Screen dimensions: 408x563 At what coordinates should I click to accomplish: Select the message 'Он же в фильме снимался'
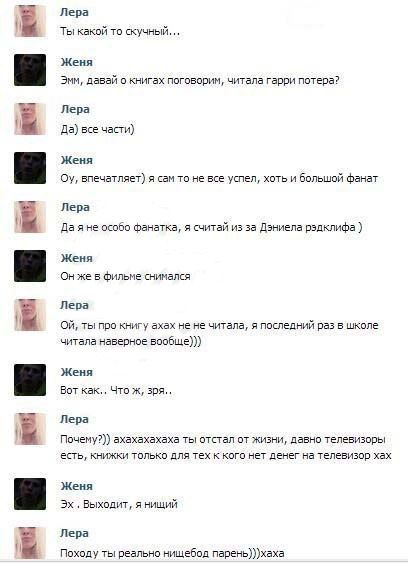[x=125, y=276]
